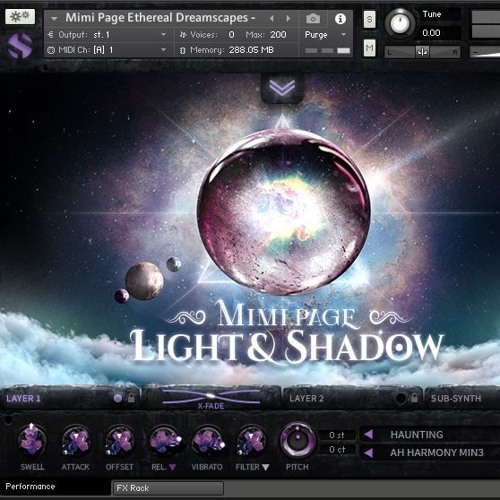The height and width of the screenshot is (500, 500).
Task: Go to previous instrument arrow
Action: click(272, 19)
